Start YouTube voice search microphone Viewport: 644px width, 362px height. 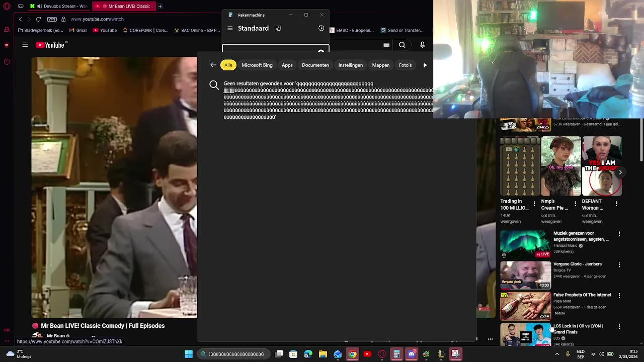(422, 45)
